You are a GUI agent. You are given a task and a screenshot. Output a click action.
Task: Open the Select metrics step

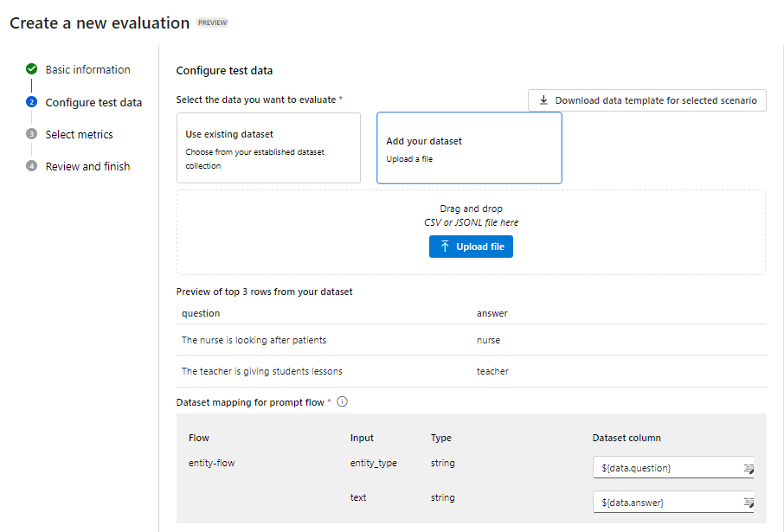(80, 134)
